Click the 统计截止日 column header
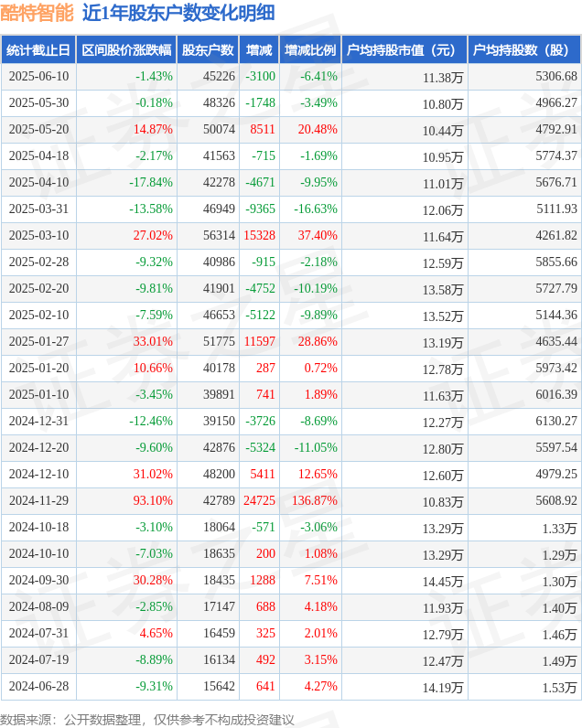582x728 pixels. coord(38,49)
